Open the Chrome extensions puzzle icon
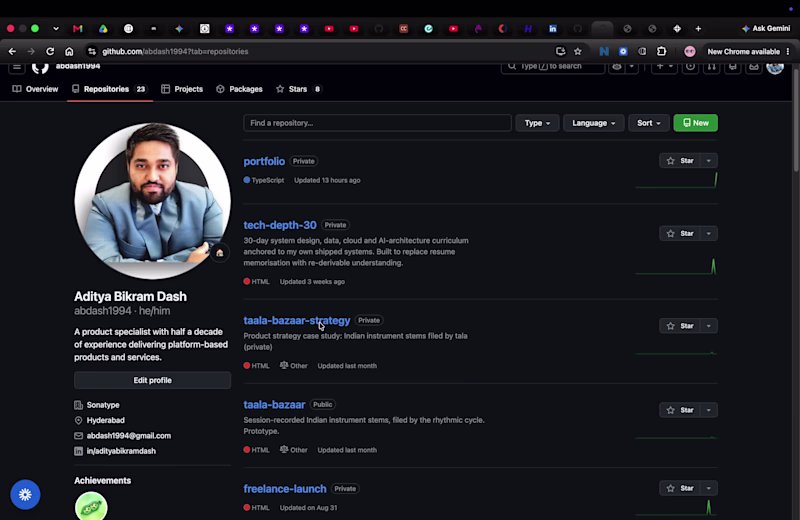 tap(662, 52)
